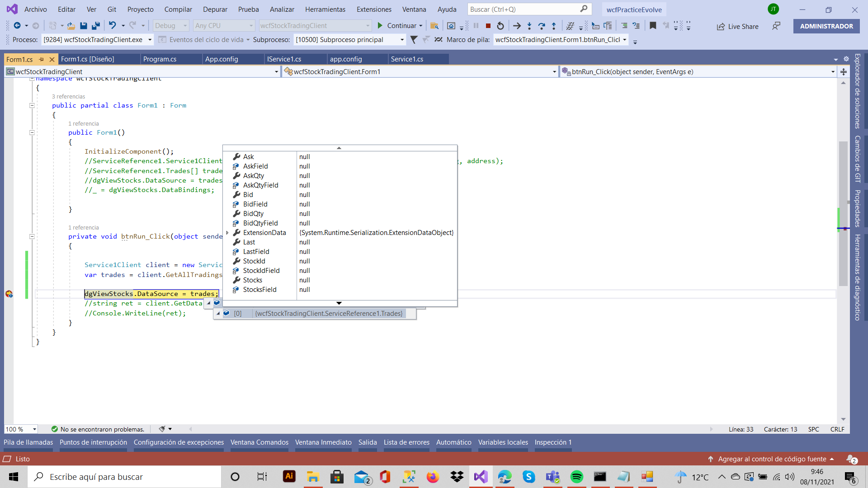Save the current file with Save icon
Image resolution: width=868 pixels, height=488 pixels.
83,26
